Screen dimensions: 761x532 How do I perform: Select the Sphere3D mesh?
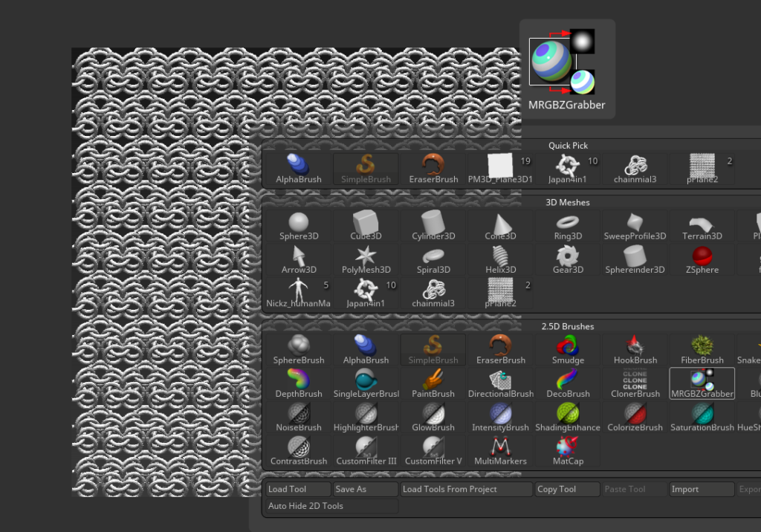point(299,226)
